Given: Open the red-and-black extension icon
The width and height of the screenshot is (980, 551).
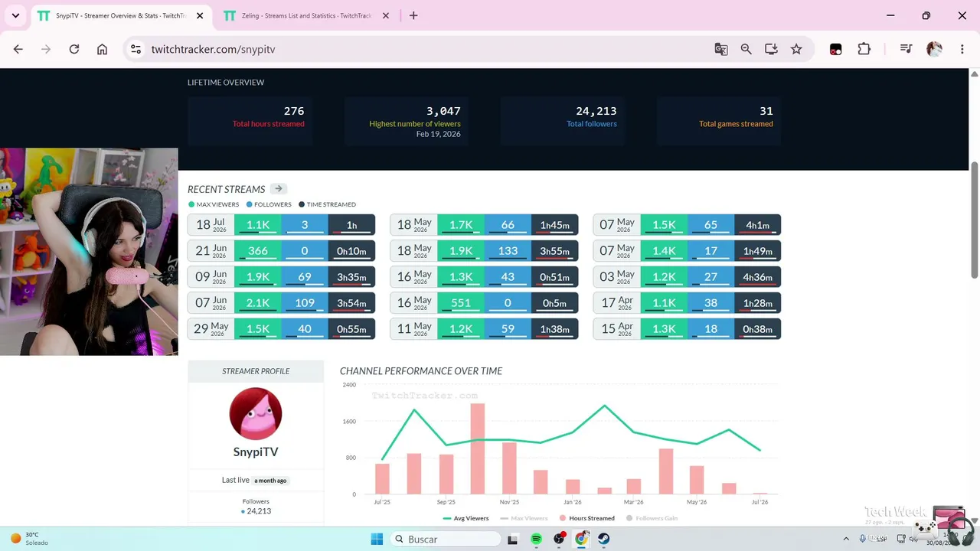Looking at the screenshot, I should click(x=835, y=49).
